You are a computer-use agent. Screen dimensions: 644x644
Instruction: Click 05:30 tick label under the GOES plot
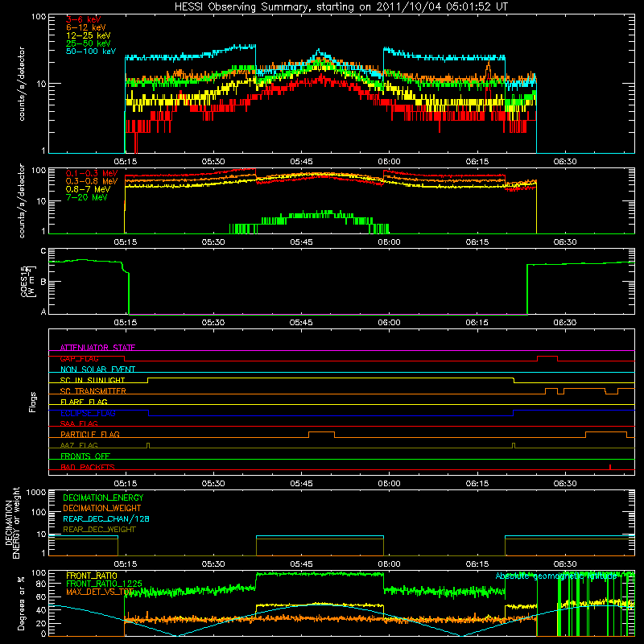(213, 323)
